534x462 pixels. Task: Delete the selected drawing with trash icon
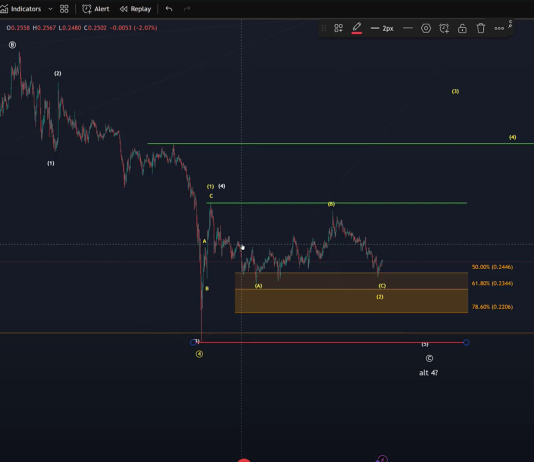pos(481,28)
